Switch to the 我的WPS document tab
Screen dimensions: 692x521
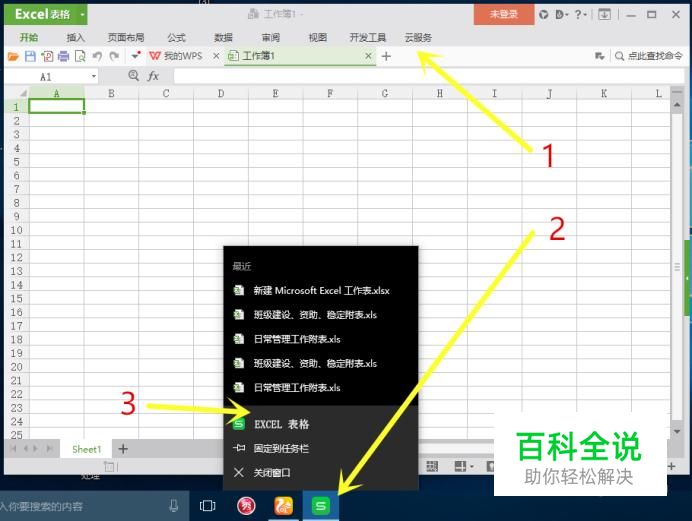click(176, 56)
